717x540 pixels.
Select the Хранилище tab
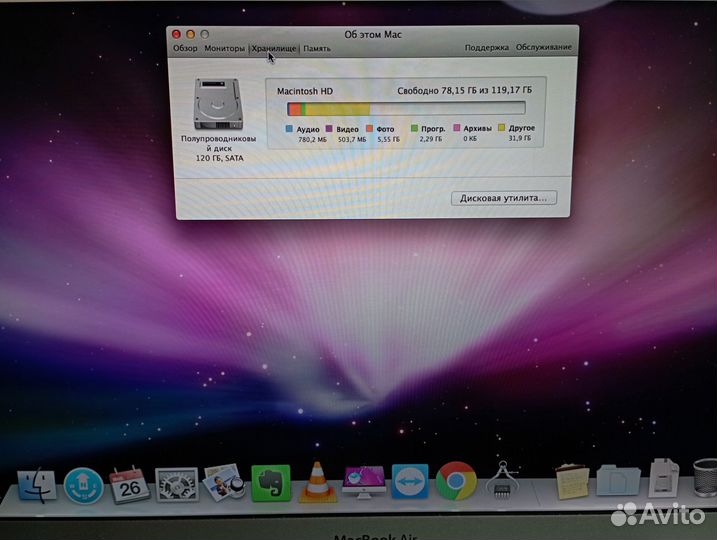[274, 48]
